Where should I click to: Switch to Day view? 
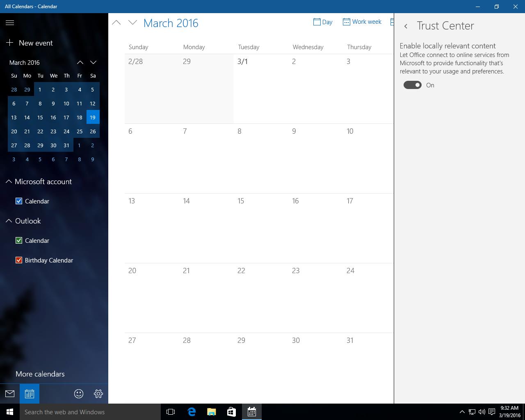pos(323,22)
